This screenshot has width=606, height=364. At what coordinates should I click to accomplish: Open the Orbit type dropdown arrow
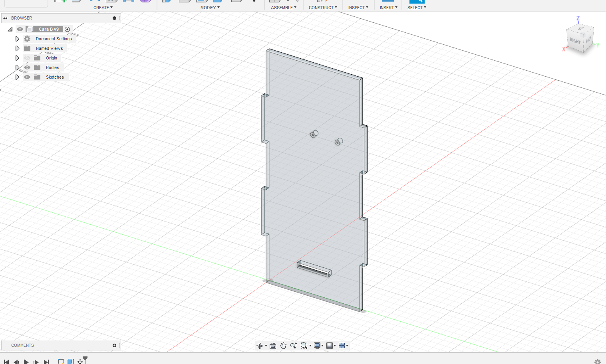266,346
